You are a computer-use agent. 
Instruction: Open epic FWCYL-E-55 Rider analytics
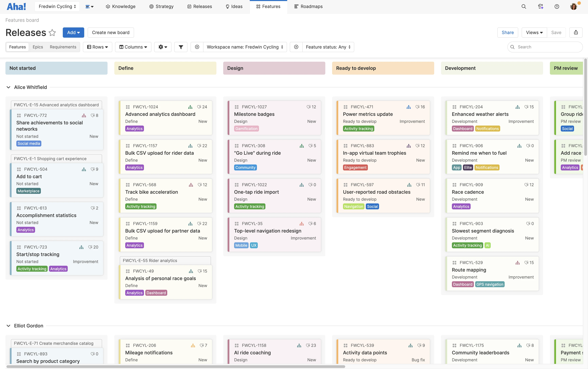165,260
